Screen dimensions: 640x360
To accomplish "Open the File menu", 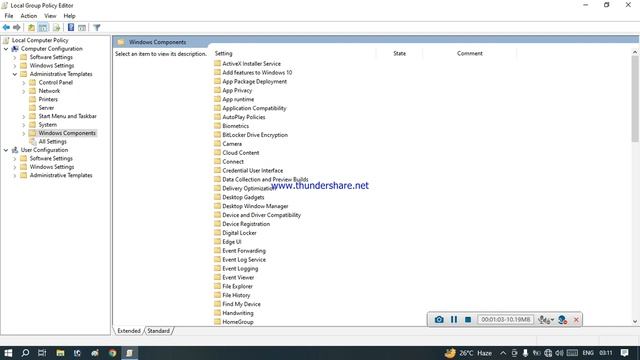I will pyautogui.click(x=9, y=16).
